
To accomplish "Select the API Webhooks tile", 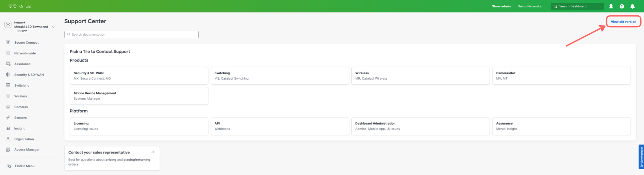I will point(280,126).
